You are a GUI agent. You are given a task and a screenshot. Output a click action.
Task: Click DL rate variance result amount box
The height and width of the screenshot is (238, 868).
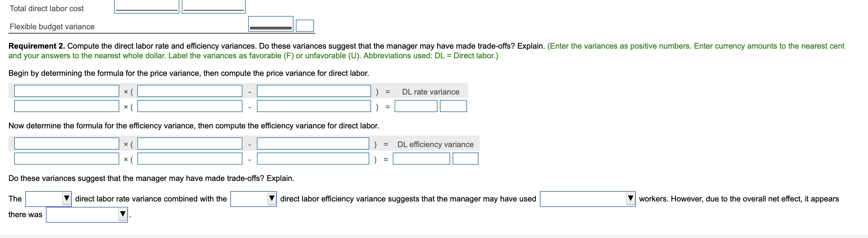click(x=415, y=106)
